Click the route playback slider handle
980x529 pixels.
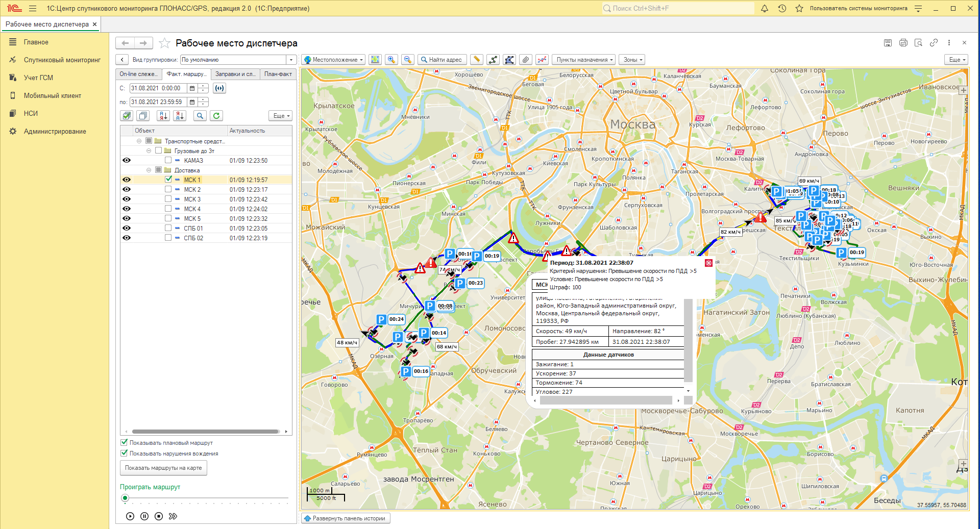tap(125, 498)
